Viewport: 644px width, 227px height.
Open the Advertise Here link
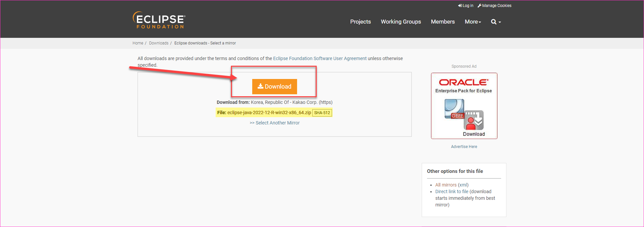tap(464, 147)
